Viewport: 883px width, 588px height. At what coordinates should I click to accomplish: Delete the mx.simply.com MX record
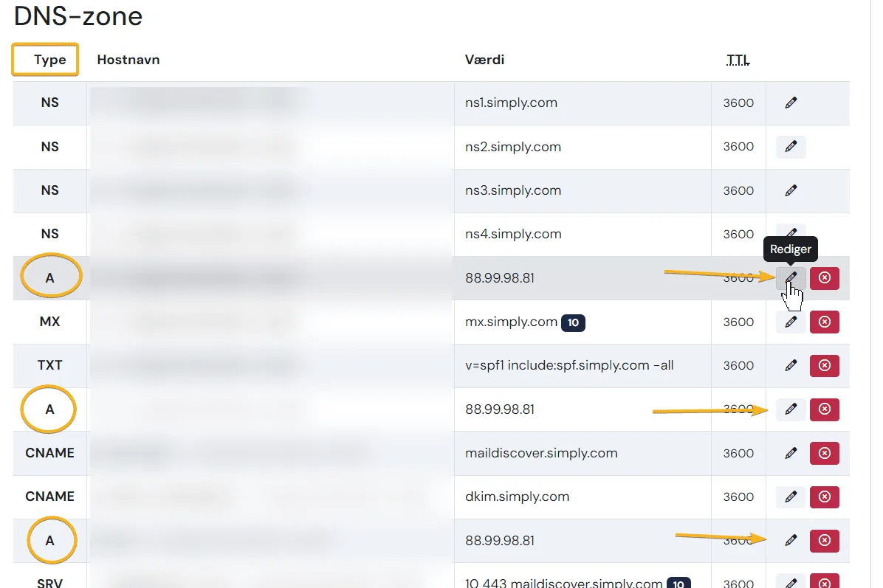(825, 322)
